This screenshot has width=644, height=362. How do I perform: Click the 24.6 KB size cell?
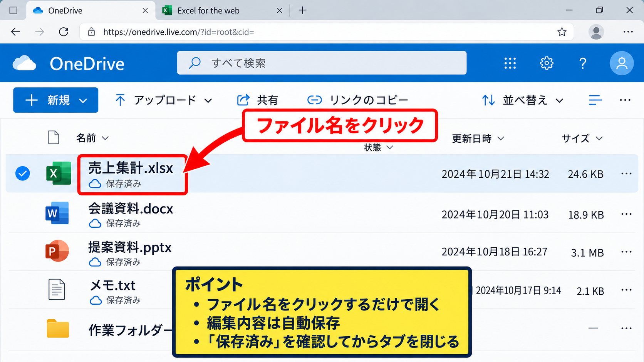click(585, 174)
